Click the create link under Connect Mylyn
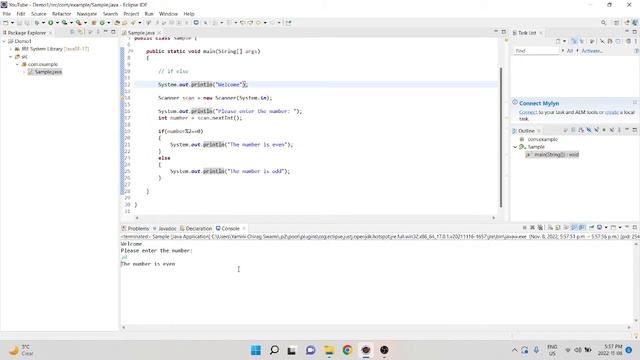 click(x=611, y=112)
